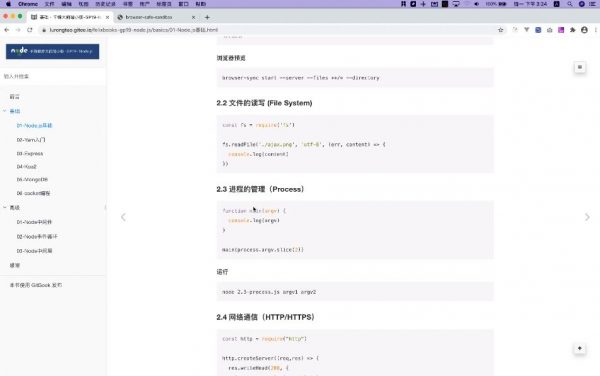Go back using the browser back arrow

pyautogui.click(x=7, y=30)
